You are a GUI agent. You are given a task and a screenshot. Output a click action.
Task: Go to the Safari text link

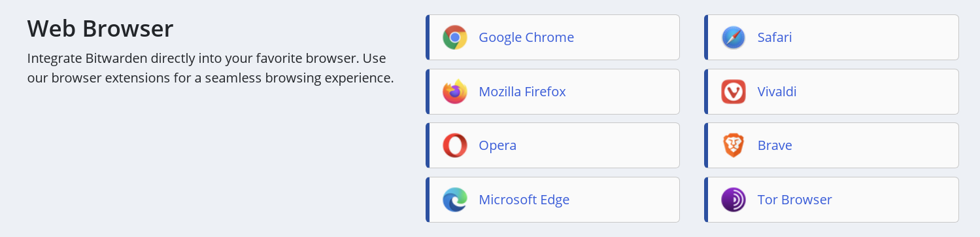(775, 37)
